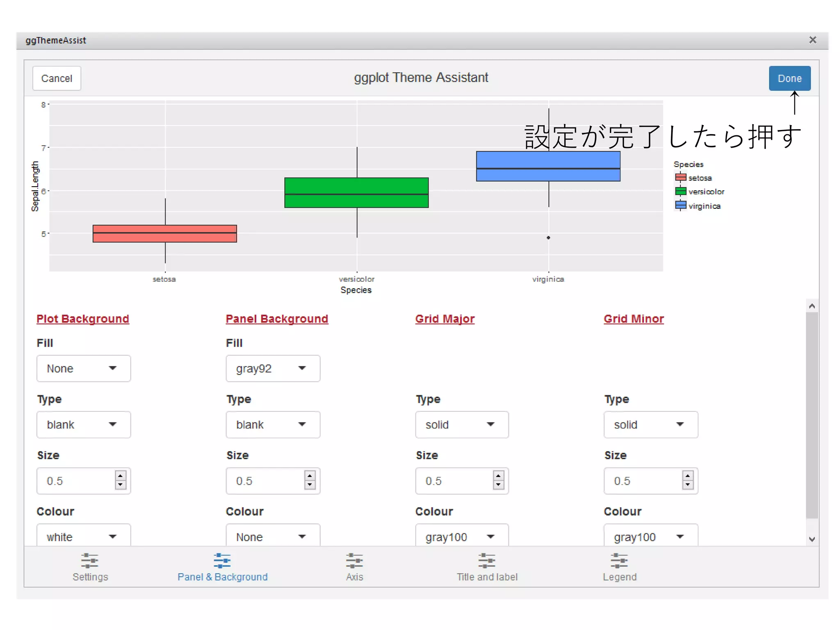
Task: Click the Legend tab label
Action: coord(619,577)
